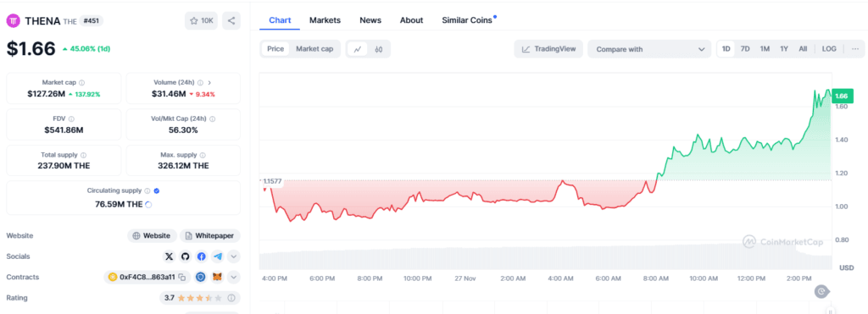Open the chart more options ellipsis
The width and height of the screenshot is (868, 314).
(x=855, y=48)
